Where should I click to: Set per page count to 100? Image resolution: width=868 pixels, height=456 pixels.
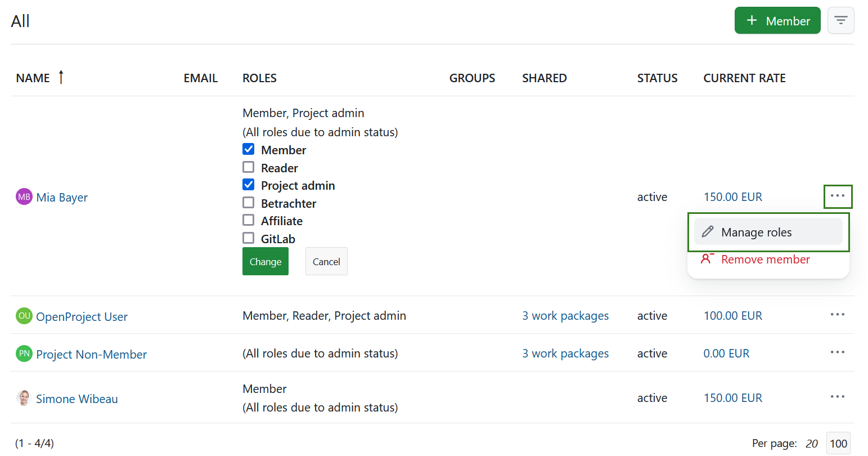838,443
